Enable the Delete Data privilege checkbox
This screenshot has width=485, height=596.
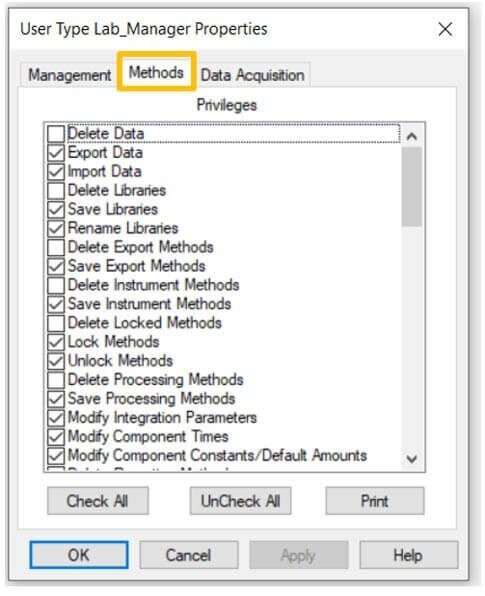pos(56,134)
